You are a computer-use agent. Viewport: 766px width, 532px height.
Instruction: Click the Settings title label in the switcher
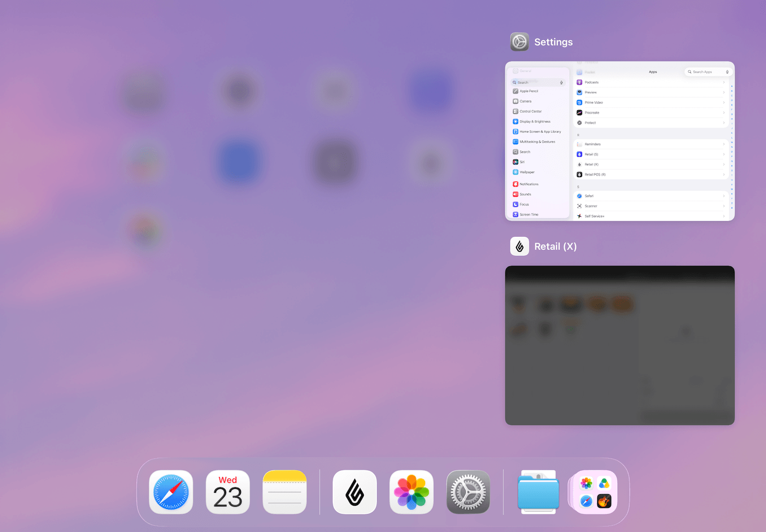[x=553, y=42]
